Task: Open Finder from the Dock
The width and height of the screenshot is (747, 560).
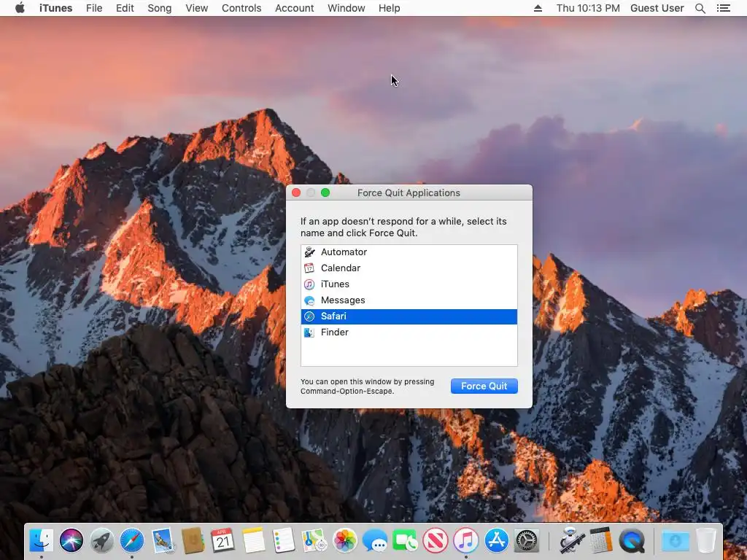Action: [41, 540]
